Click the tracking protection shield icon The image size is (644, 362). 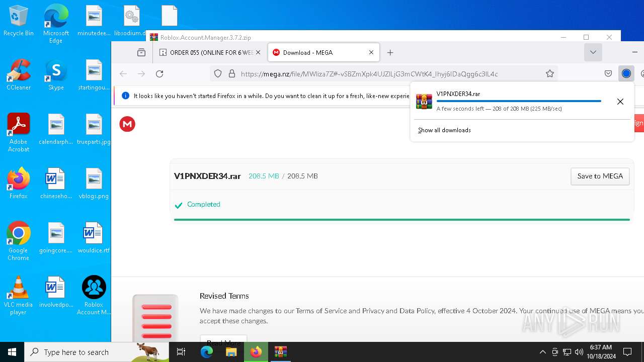(218, 74)
